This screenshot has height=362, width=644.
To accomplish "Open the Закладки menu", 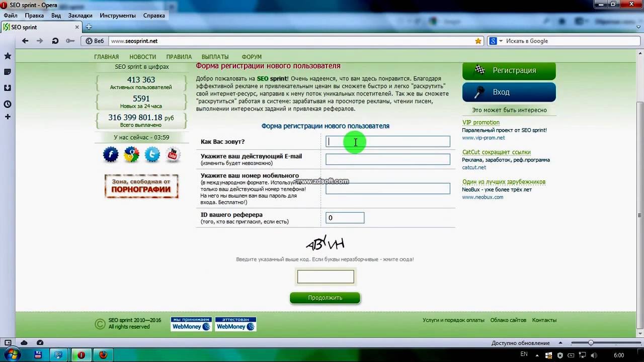I will 80,16.
